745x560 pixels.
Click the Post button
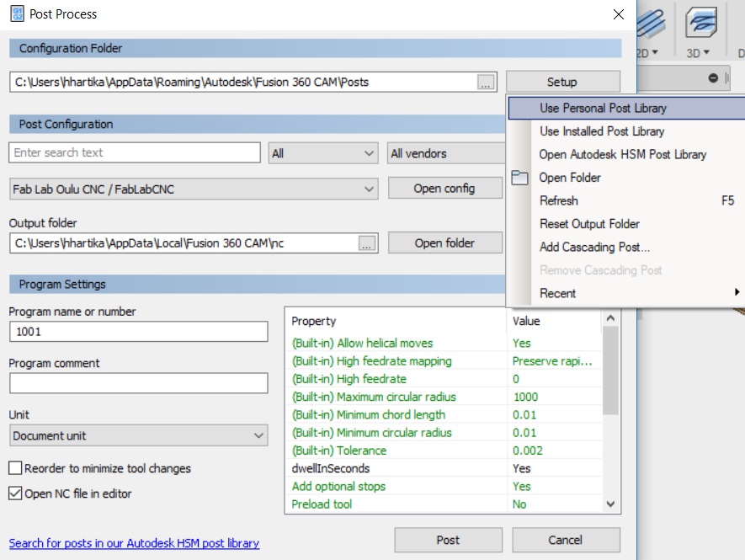pos(448,540)
